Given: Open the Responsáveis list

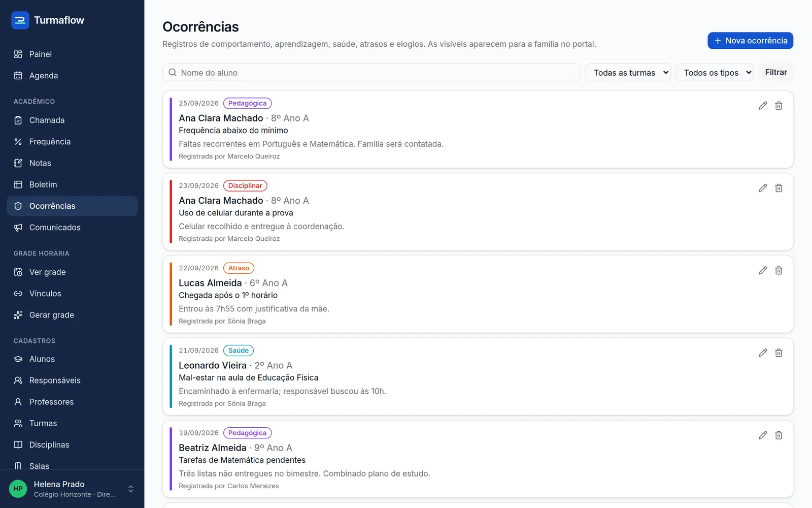Looking at the screenshot, I should point(72,380).
